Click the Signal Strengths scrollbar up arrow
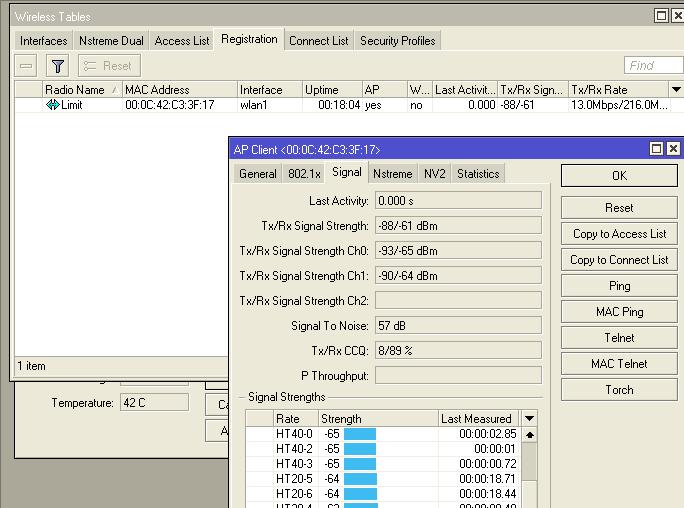The width and height of the screenshot is (684, 508). tap(530, 435)
